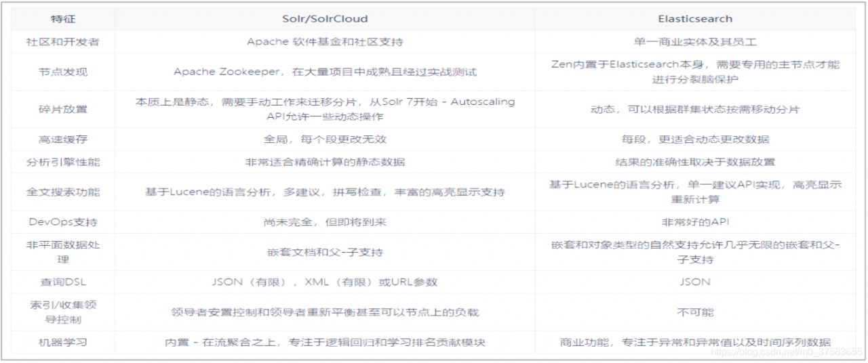This screenshot has height=363, width=868.
Task: Click the 单一建议API实现 Elasticsearch cell
Action: [695, 192]
